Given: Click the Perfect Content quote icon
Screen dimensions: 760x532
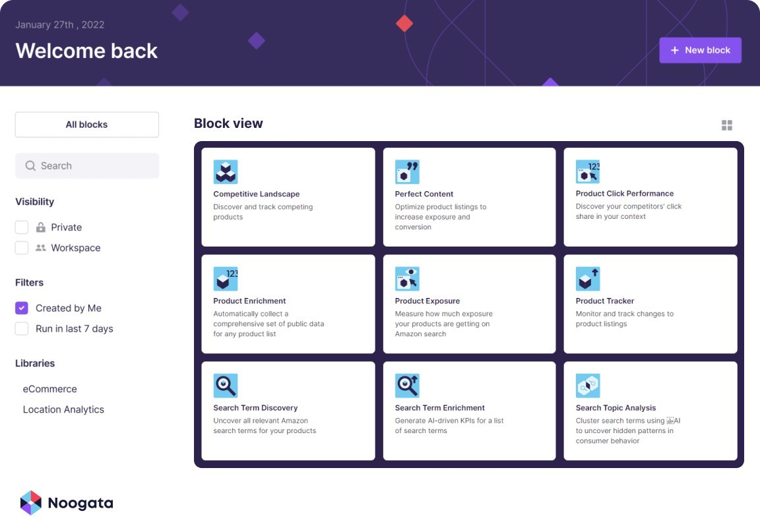Looking at the screenshot, I should (407, 172).
